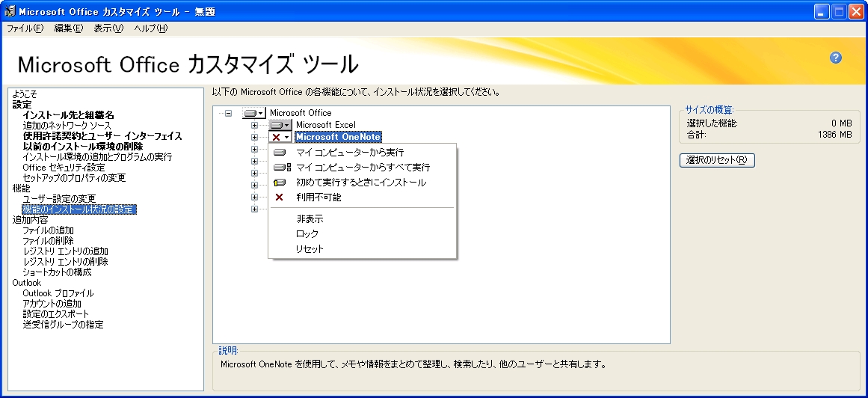
Task: Select 非表示 in the context menu
Action: [x=310, y=219]
